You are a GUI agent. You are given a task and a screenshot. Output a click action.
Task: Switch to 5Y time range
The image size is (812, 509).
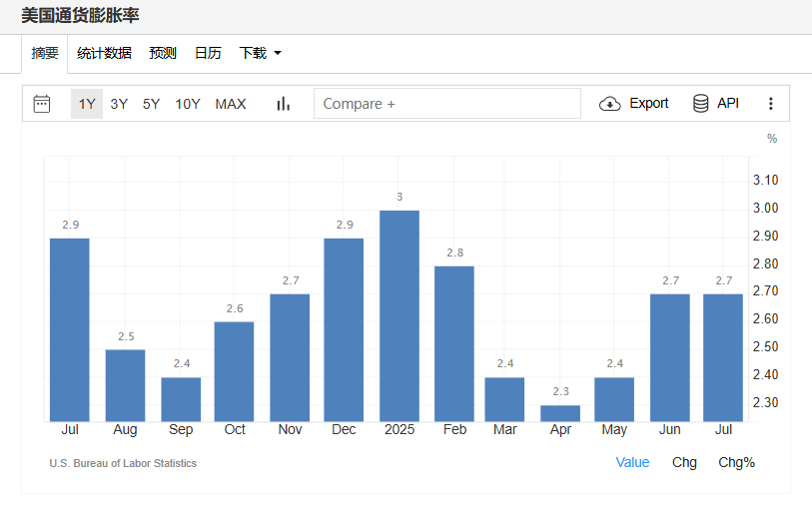tap(151, 104)
